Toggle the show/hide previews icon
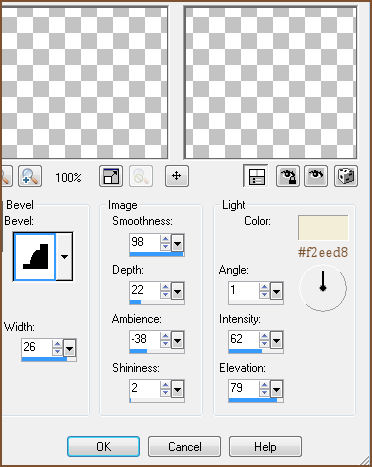 256,176
